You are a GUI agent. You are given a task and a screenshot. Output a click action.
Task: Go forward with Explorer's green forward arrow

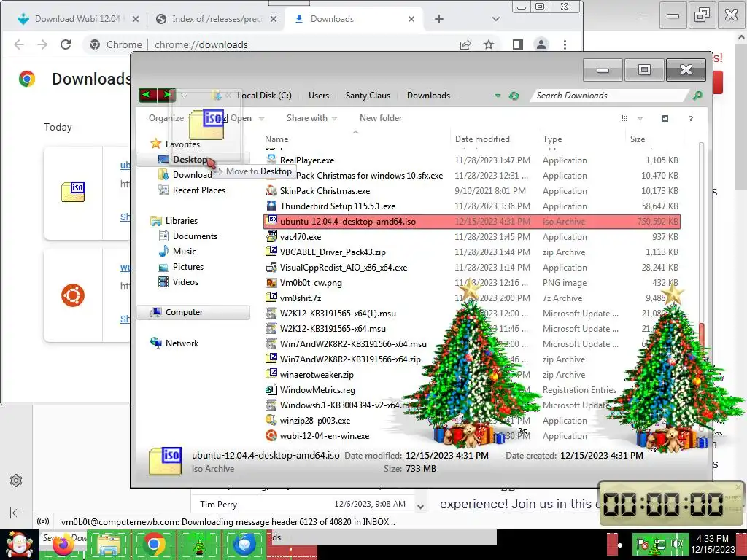pyautogui.click(x=166, y=95)
